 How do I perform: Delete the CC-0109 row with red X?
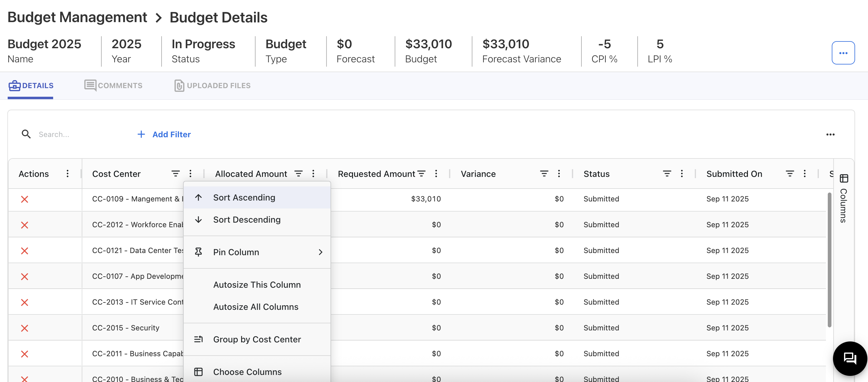click(x=24, y=199)
